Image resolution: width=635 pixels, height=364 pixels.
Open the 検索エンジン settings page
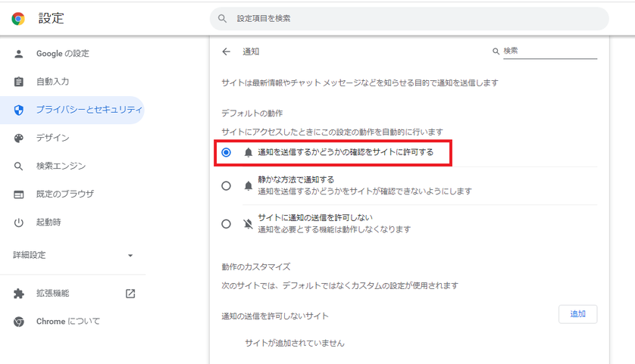(x=61, y=166)
